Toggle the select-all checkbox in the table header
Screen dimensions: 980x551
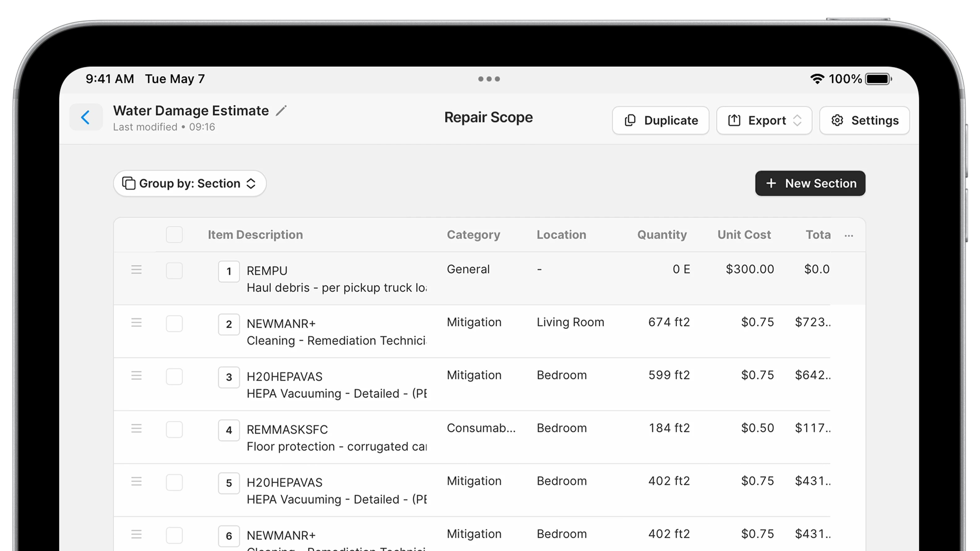[174, 235]
